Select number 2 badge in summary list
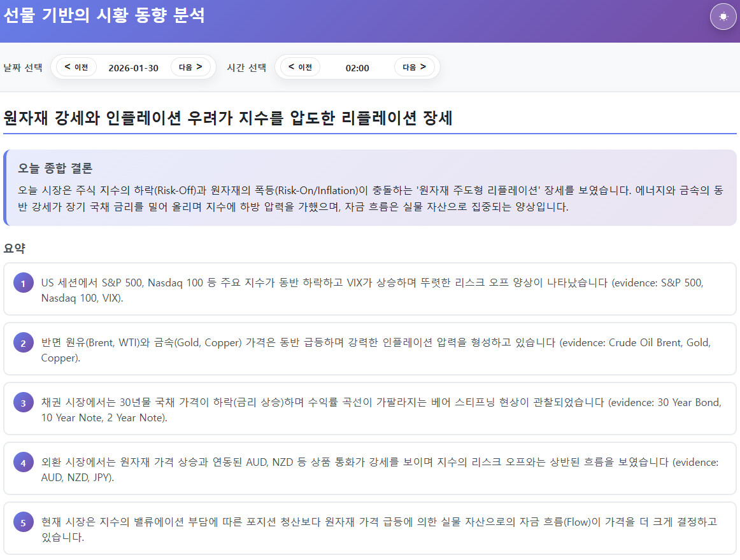 24,343
